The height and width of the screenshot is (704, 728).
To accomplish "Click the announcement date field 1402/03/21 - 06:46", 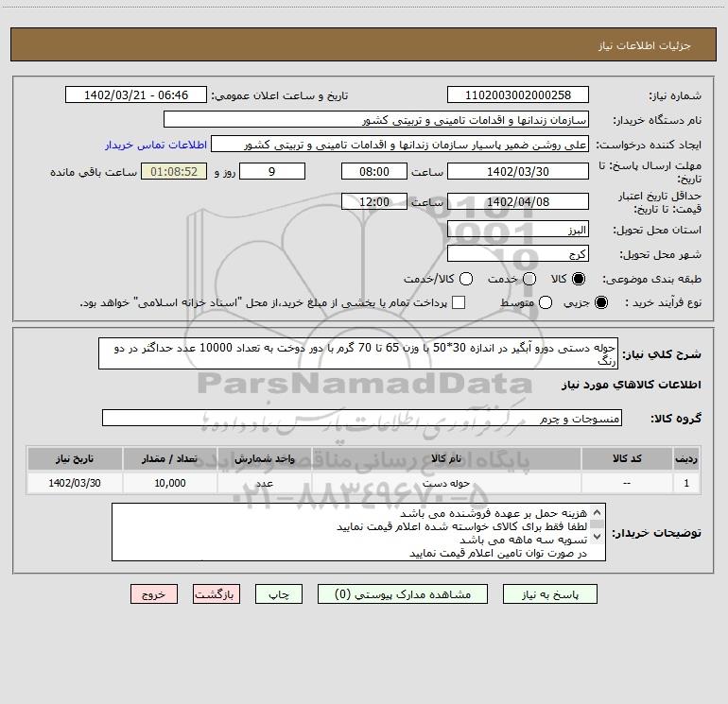I will pos(136,94).
